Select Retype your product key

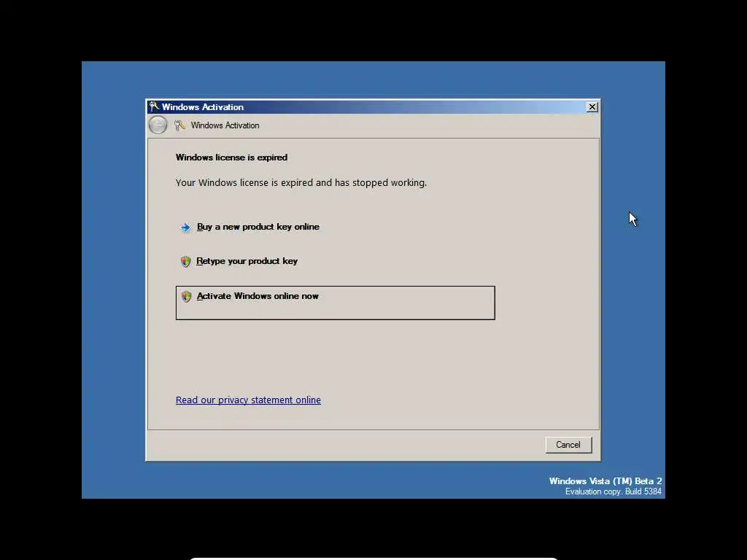pos(247,261)
